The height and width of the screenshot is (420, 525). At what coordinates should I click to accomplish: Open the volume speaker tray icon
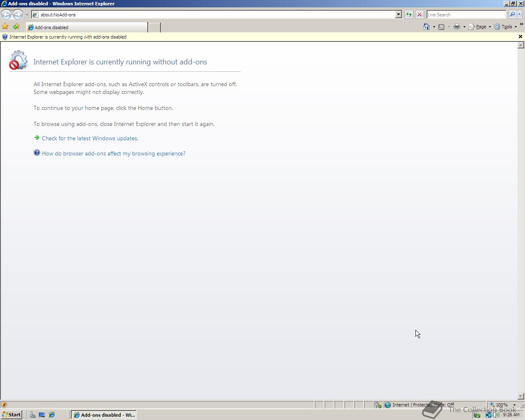(496, 415)
